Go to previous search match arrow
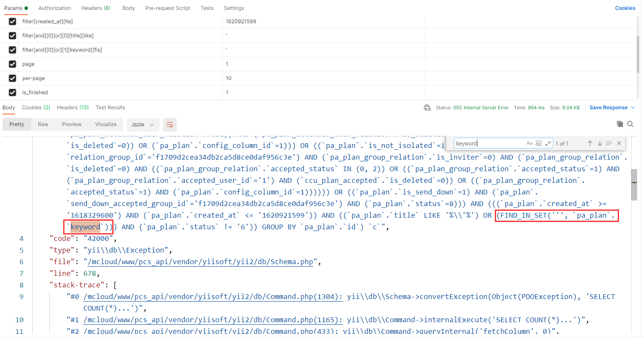The width and height of the screenshot is (644, 339). pyautogui.click(x=590, y=143)
